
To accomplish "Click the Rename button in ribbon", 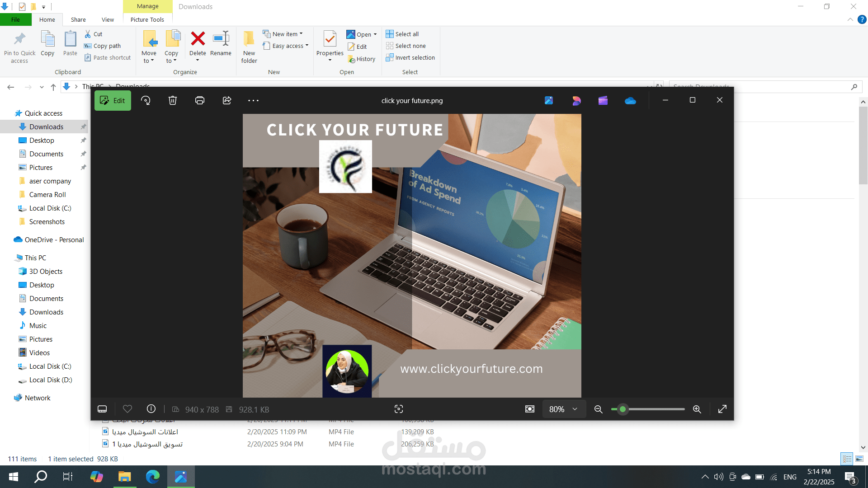I will pos(221,44).
